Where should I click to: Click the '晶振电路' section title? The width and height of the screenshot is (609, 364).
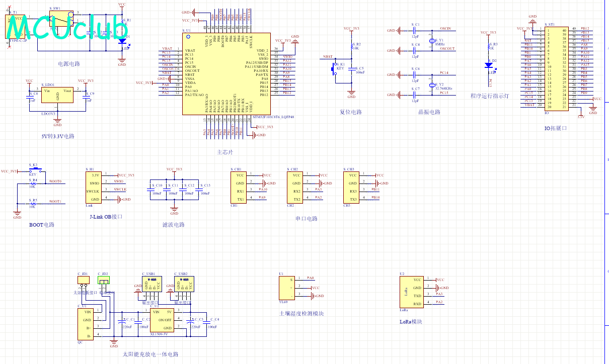pos(429,112)
